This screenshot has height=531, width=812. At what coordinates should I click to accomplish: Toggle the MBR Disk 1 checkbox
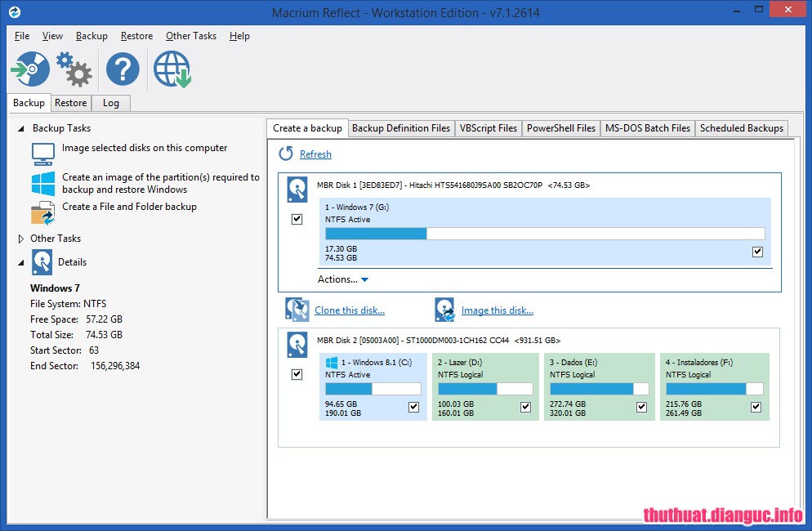click(297, 219)
